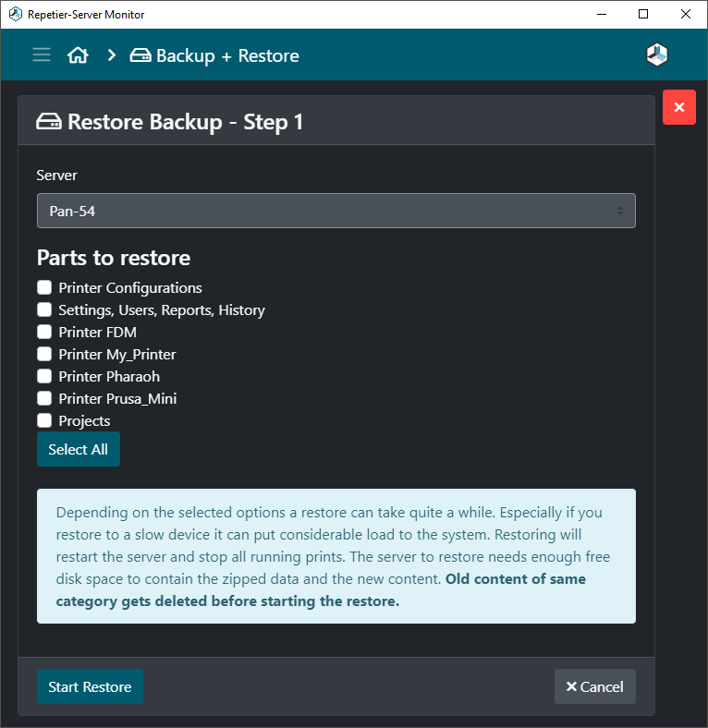Go to the home dashboard icon

point(78,55)
